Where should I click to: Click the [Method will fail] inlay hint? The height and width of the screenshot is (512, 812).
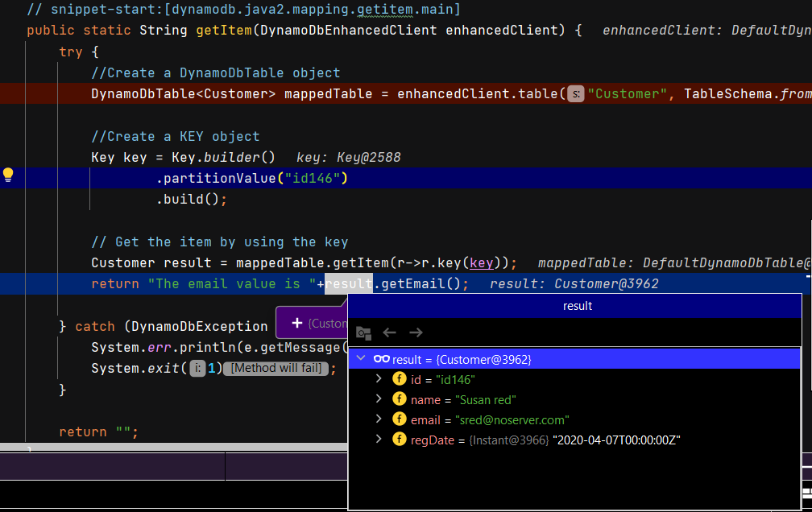tap(276, 368)
